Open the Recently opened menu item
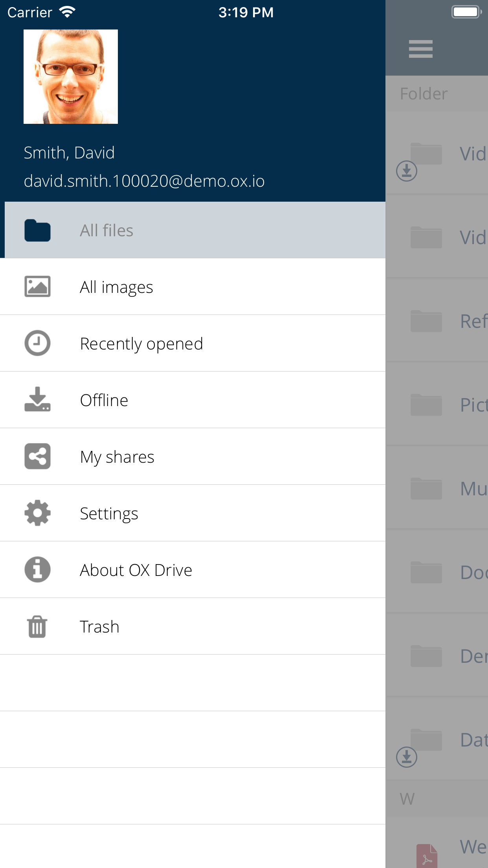The image size is (488, 868). [x=193, y=343]
